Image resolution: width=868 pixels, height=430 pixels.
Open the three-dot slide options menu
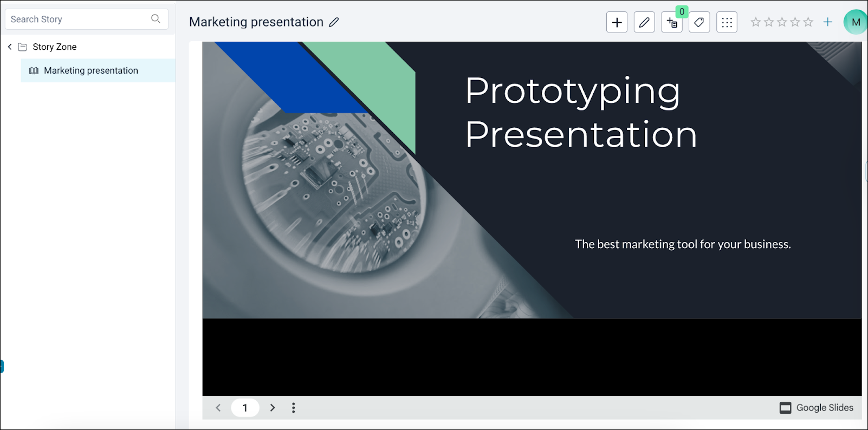293,408
